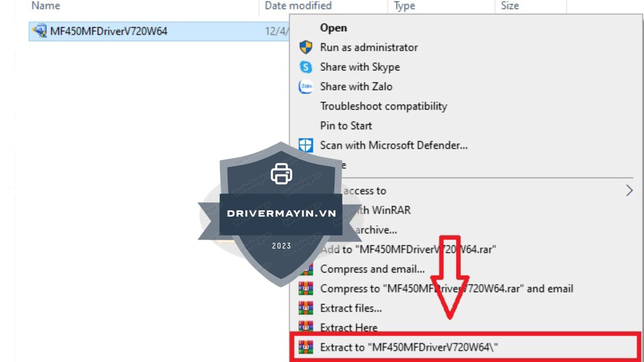Choose Compress and email option
644x362 pixels.
point(372,269)
